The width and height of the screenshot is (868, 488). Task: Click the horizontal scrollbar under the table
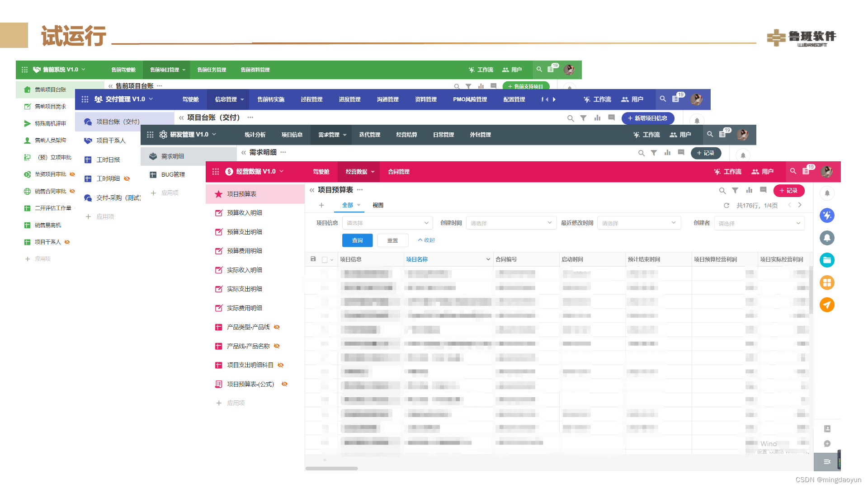(x=331, y=469)
